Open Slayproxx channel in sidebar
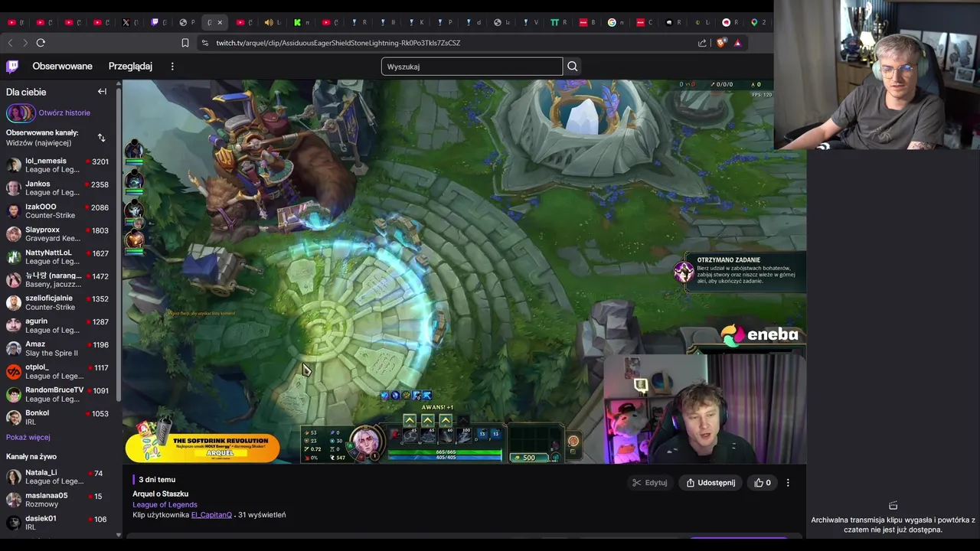 (x=59, y=234)
